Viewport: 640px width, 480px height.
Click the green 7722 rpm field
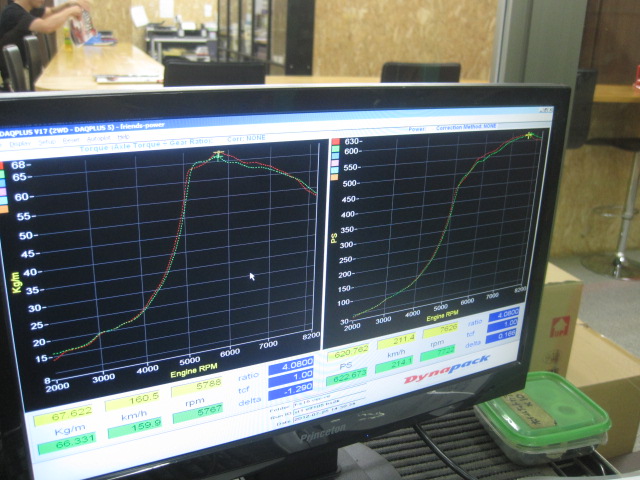click(438, 352)
